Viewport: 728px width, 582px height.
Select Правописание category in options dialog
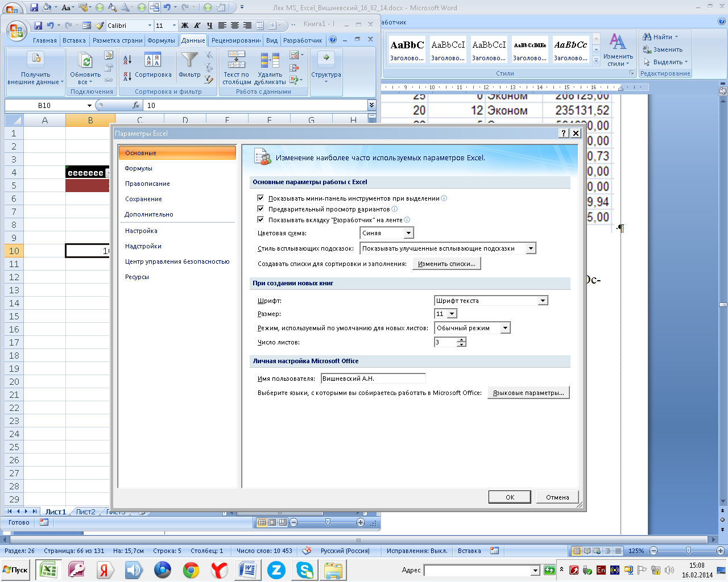pos(147,184)
